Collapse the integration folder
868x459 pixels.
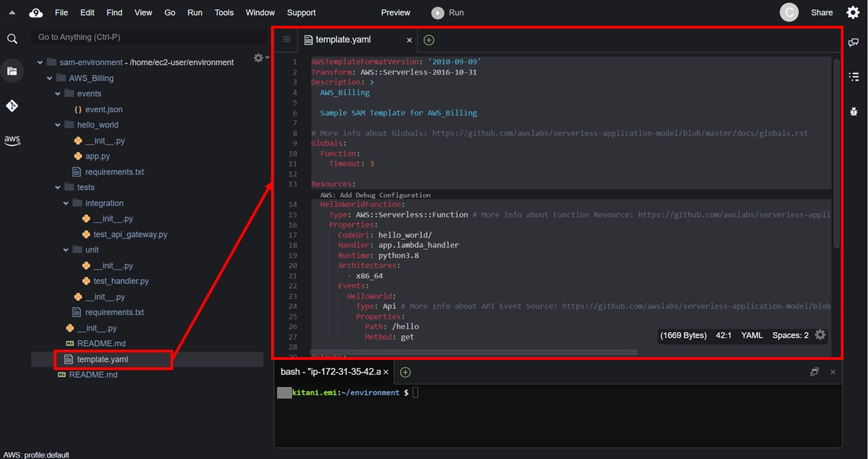point(66,203)
